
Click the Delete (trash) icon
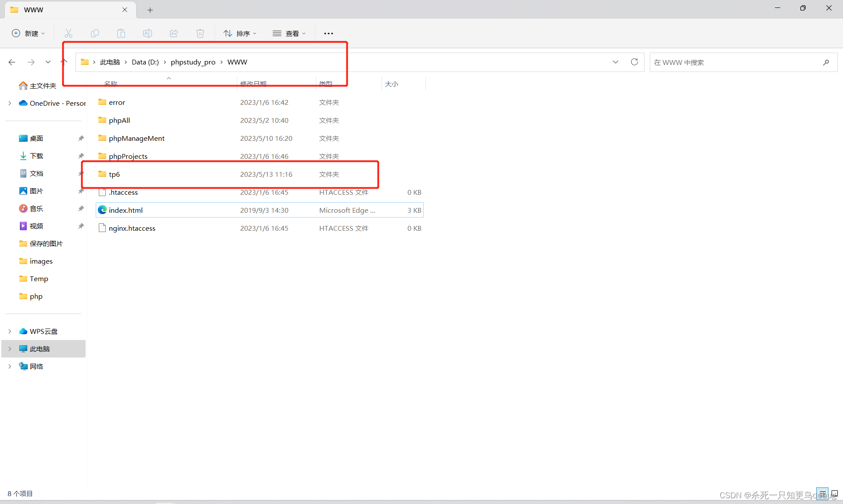point(200,33)
